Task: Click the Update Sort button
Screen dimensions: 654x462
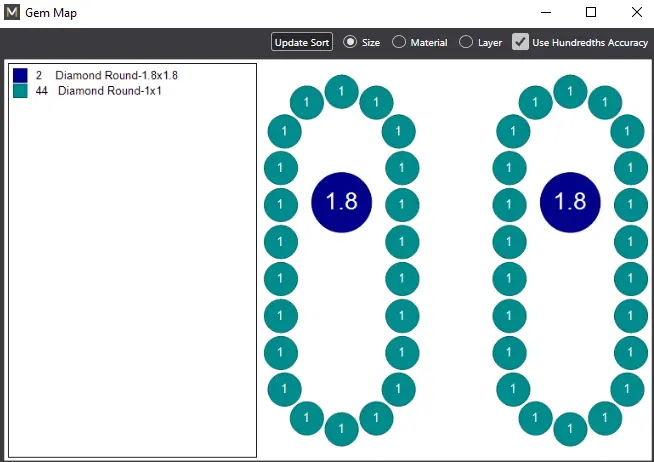Action: click(x=302, y=42)
